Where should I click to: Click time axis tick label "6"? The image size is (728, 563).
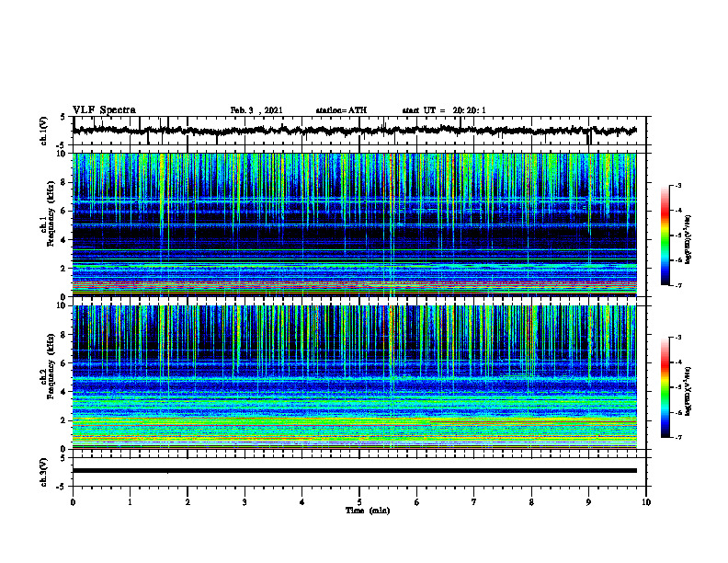(x=417, y=502)
